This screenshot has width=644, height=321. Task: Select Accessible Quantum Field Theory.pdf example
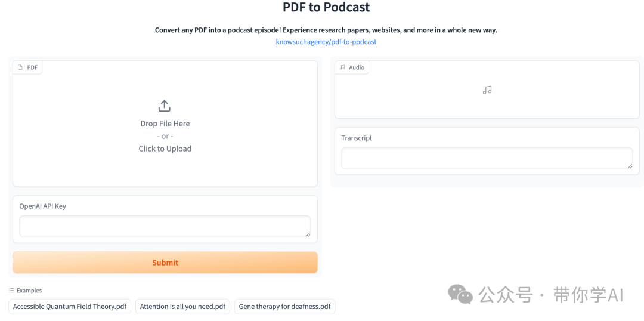coord(70,307)
